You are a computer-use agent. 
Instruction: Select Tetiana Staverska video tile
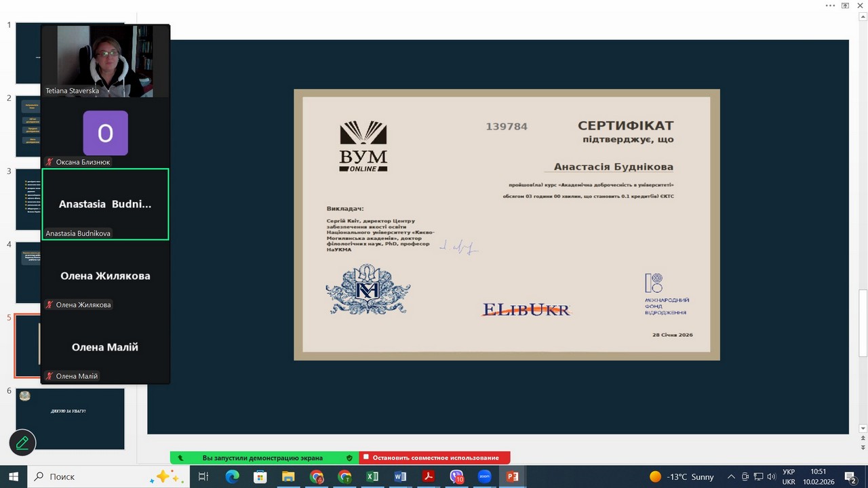[105, 61]
